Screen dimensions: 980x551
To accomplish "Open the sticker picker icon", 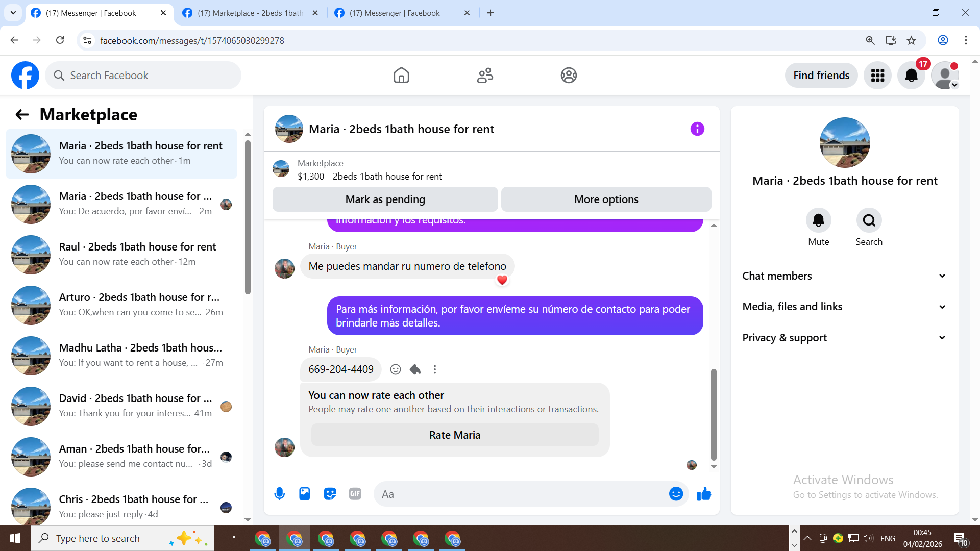I will [x=330, y=494].
